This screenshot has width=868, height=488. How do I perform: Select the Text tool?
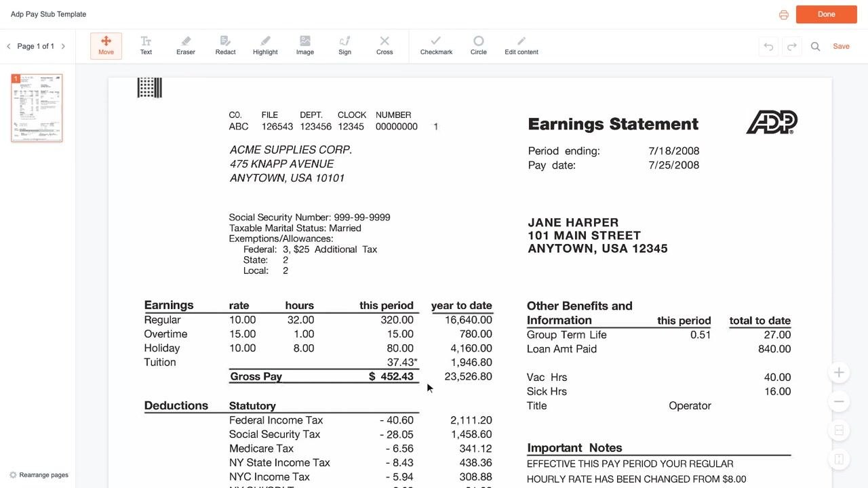point(146,45)
